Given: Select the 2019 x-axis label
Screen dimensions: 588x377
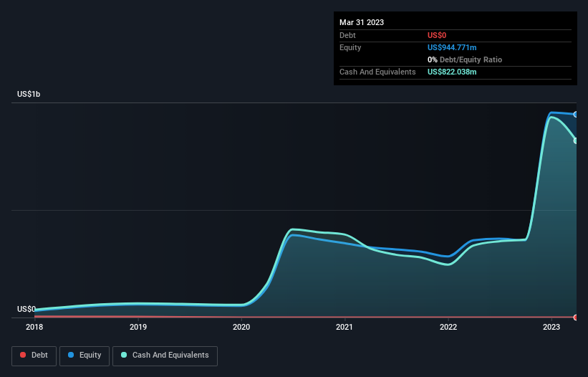Looking at the screenshot, I should click(x=138, y=327).
